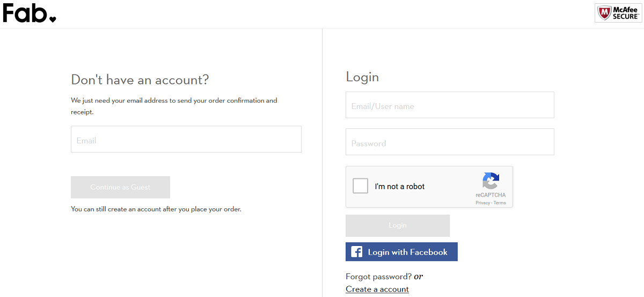The image size is (644, 297).
Task: Click the "Don't have an account?" heading
Action: click(140, 80)
